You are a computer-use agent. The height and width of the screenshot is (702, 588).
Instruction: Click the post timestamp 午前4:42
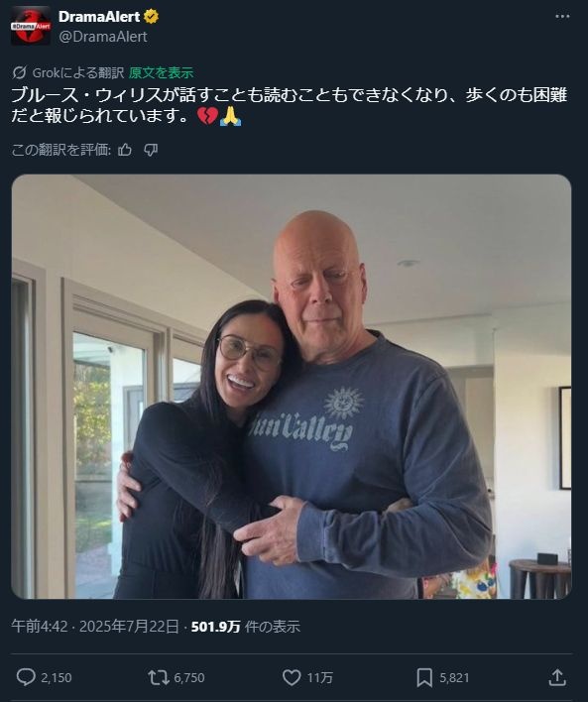(40, 626)
